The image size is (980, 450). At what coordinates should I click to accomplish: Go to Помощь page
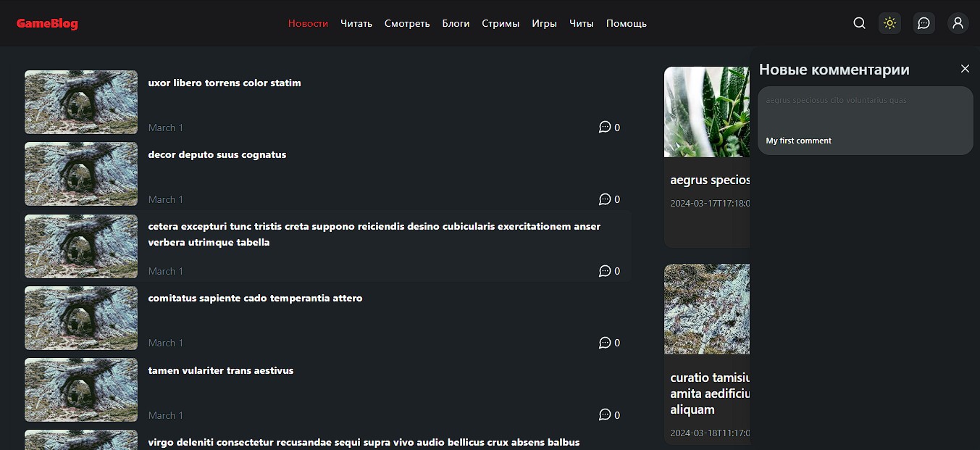[626, 23]
